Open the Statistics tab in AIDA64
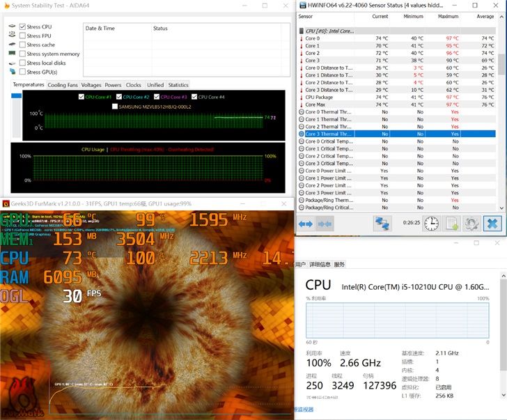 (x=178, y=85)
